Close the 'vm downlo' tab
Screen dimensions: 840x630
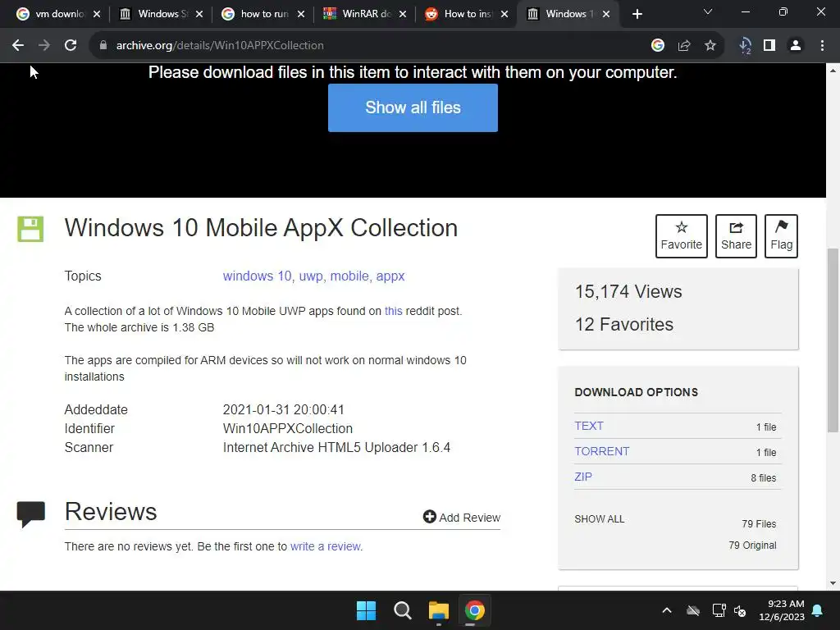tap(97, 14)
